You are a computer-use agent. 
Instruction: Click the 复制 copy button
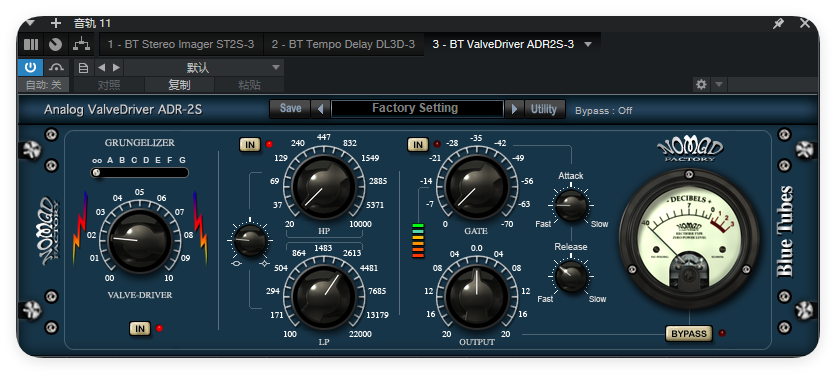point(179,85)
